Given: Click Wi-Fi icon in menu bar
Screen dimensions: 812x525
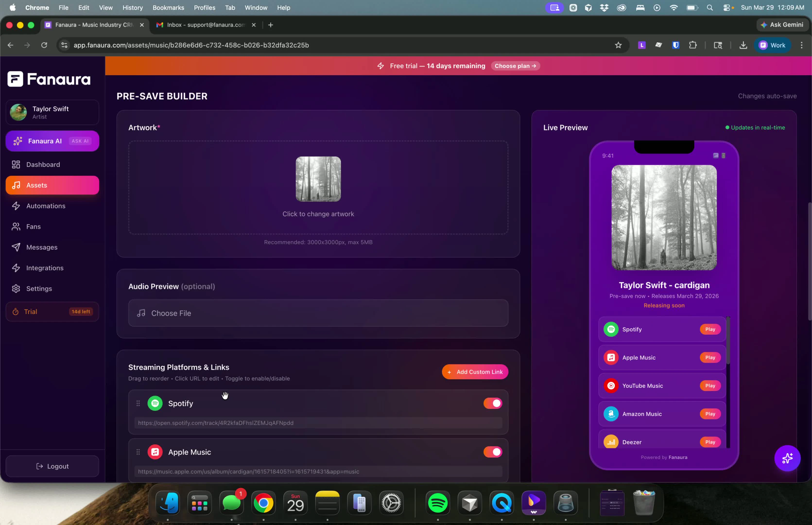Looking at the screenshot, I should pyautogui.click(x=674, y=8).
